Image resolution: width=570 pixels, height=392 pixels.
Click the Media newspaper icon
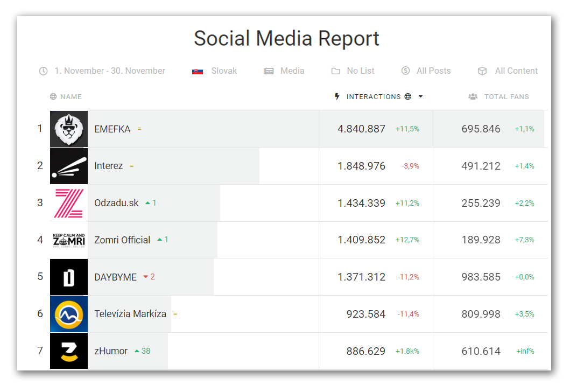pos(269,71)
